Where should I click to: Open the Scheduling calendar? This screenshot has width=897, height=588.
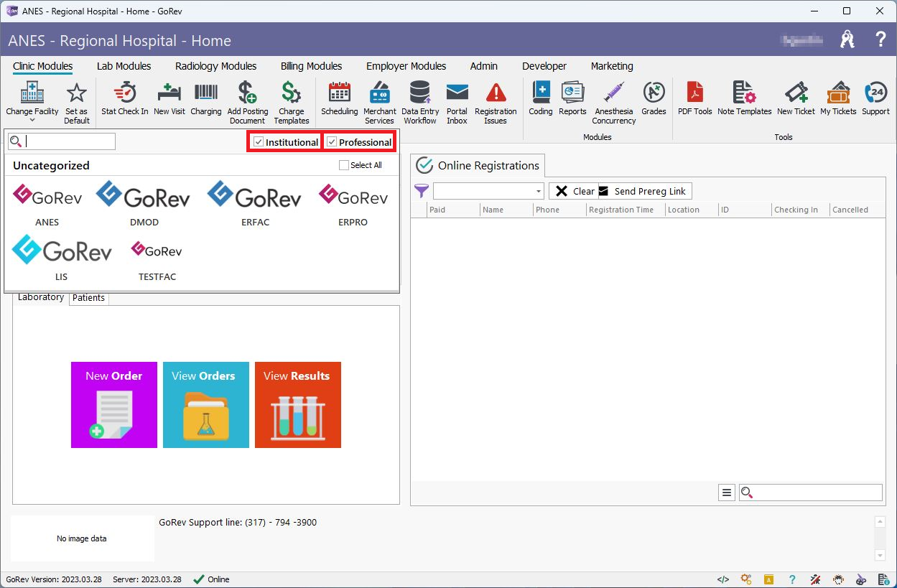click(x=339, y=94)
